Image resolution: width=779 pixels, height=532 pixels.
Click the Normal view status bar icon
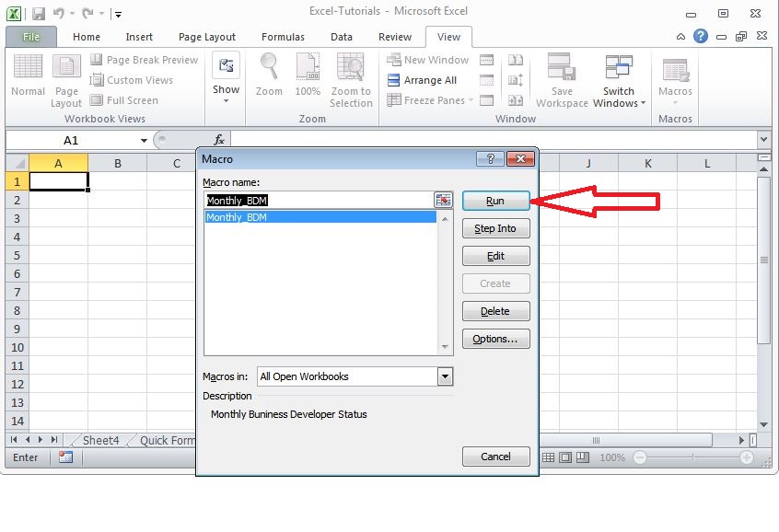tap(548, 457)
